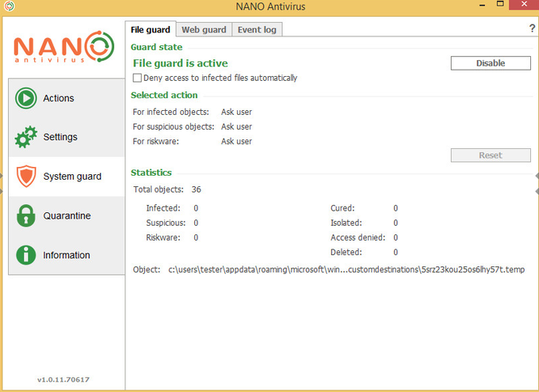The height and width of the screenshot is (392, 539).
Task: Click the Reset statistics button
Action: [491, 155]
